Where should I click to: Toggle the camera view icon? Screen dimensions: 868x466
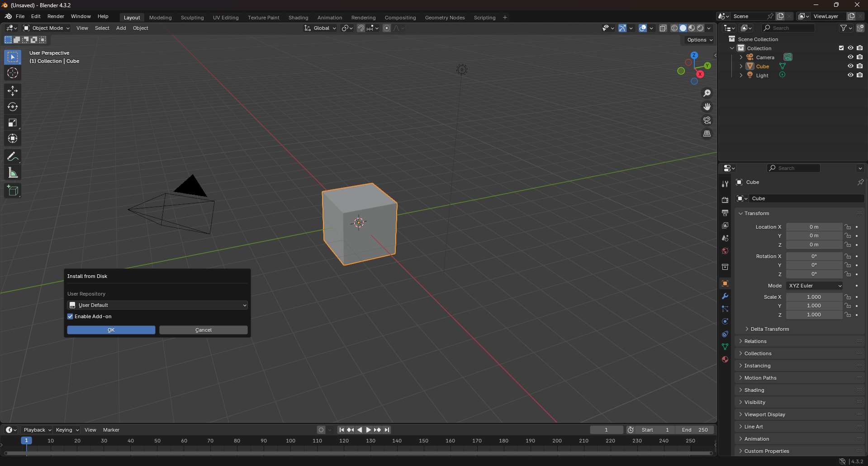click(x=707, y=120)
